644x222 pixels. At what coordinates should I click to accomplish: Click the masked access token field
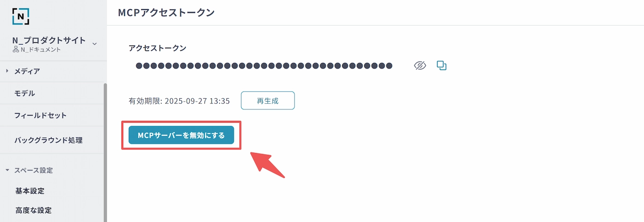[x=264, y=66]
